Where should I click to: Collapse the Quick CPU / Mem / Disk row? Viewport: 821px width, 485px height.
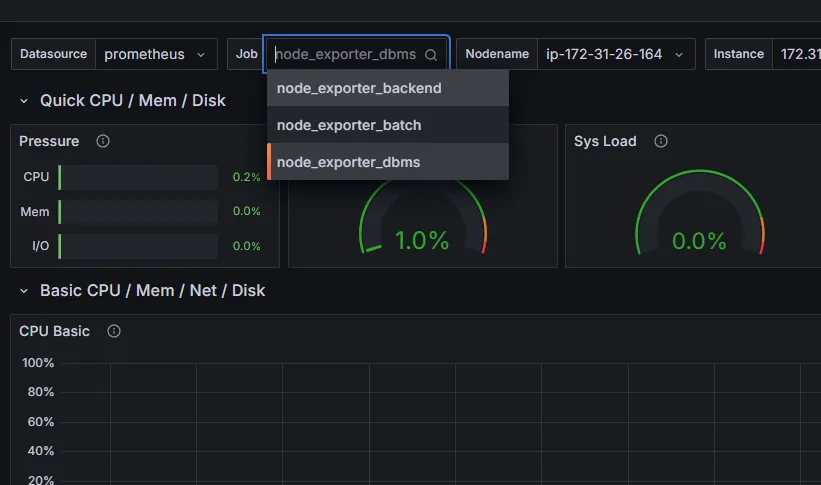pyautogui.click(x=24, y=101)
